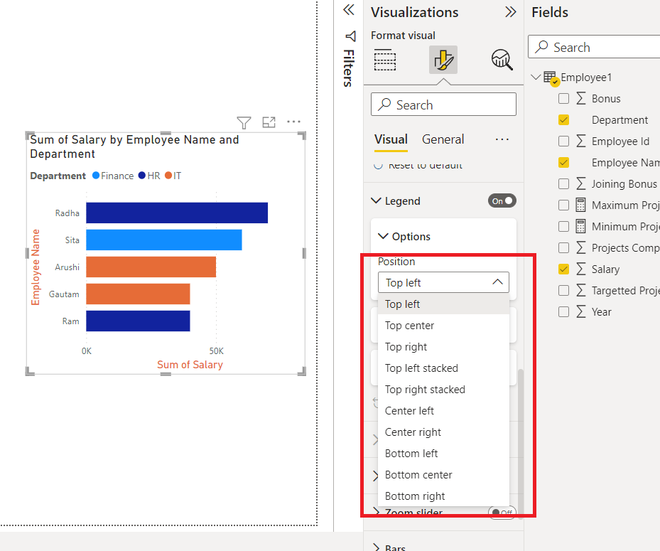Check the Projects Comp checkbox
The image size is (660, 551).
click(563, 248)
